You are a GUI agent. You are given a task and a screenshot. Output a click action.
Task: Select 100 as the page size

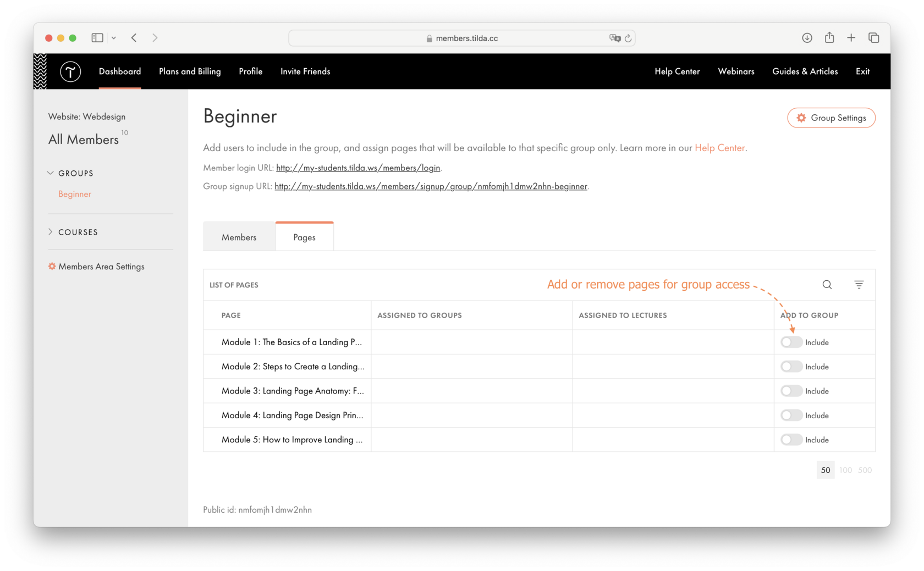(x=845, y=470)
